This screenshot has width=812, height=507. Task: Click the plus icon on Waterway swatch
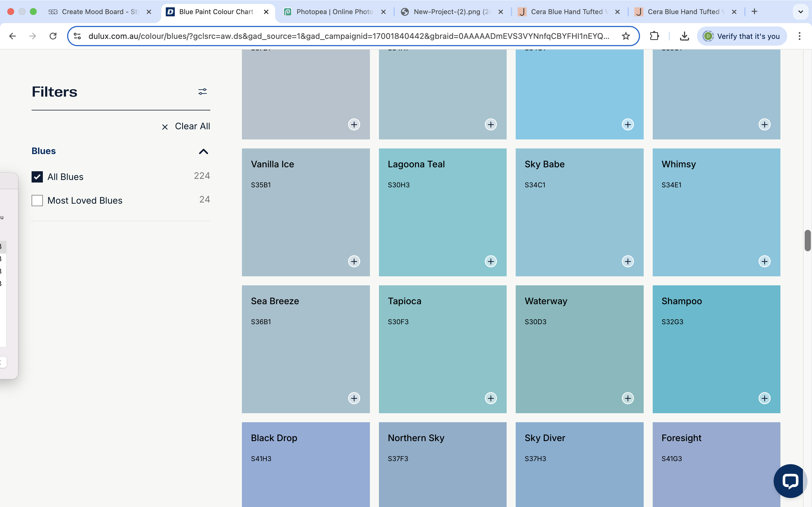(x=627, y=398)
